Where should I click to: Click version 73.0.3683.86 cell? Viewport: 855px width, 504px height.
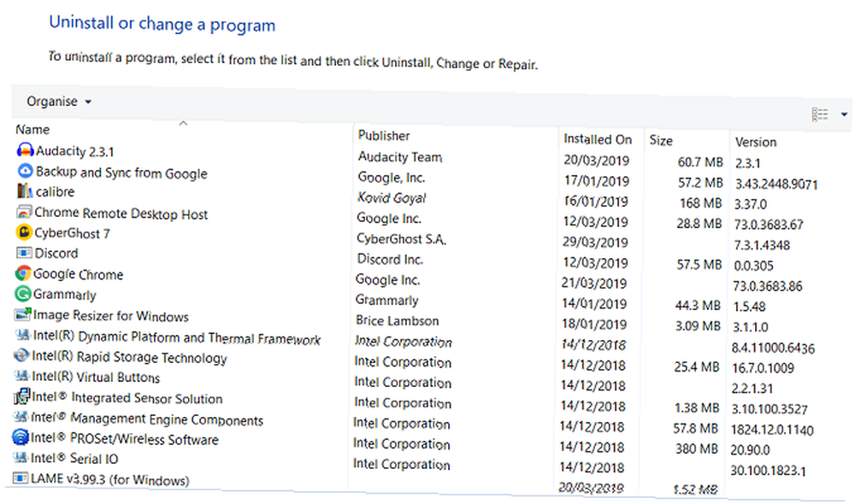pos(768,287)
